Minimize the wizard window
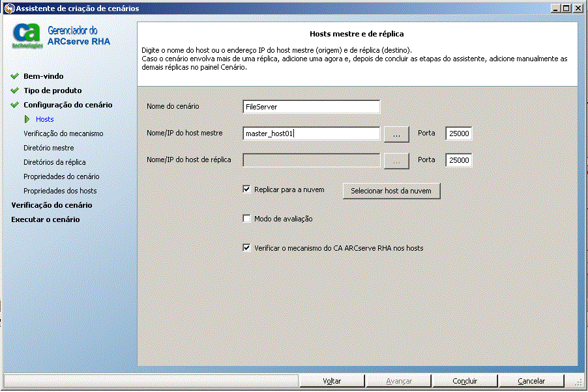The width and height of the screenshot is (588, 392). coord(556,8)
